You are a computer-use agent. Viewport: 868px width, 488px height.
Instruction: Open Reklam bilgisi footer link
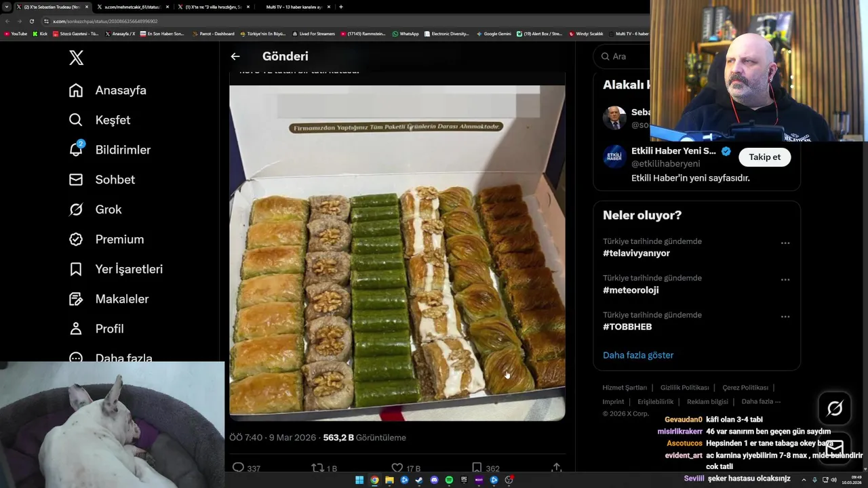tap(707, 401)
